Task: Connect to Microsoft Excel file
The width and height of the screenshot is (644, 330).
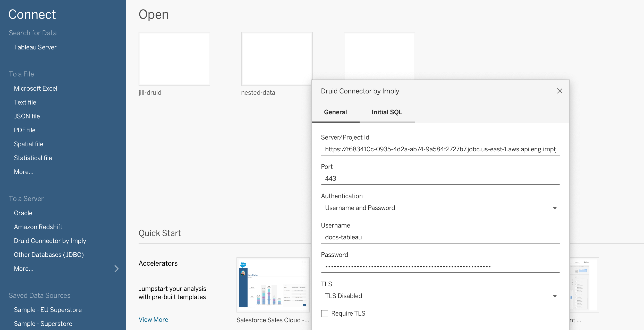Action: [36, 88]
